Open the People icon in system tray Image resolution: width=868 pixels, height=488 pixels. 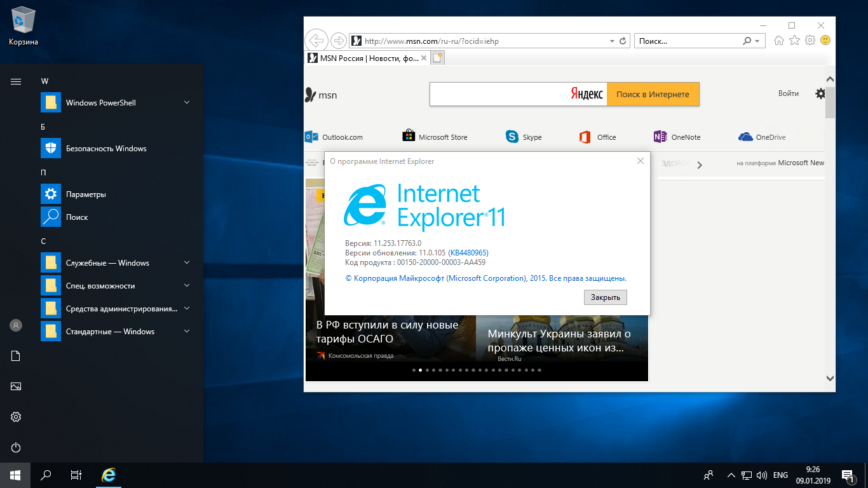709,475
